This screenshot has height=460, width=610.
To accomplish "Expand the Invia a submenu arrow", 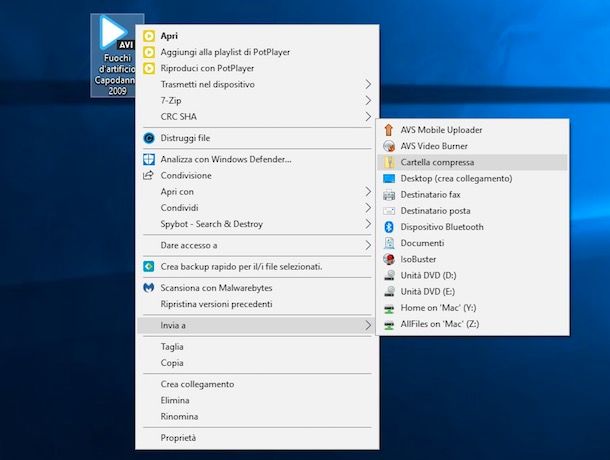I will tap(368, 325).
